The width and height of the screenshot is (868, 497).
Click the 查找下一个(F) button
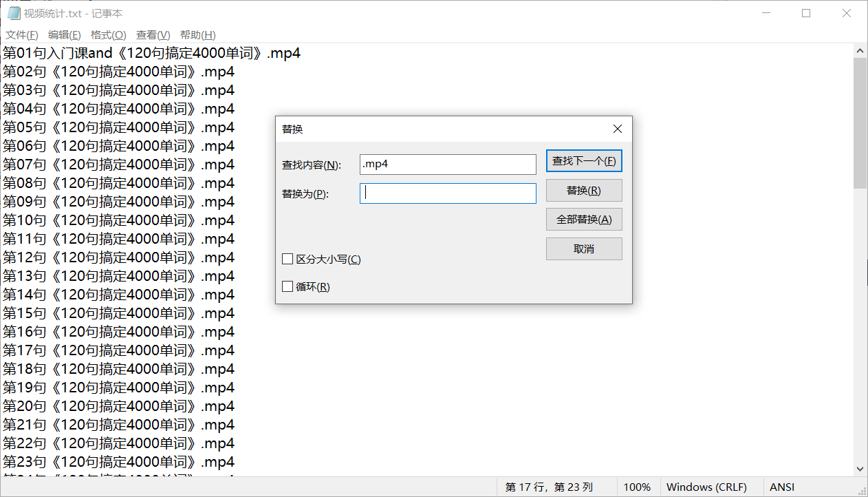[584, 161]
